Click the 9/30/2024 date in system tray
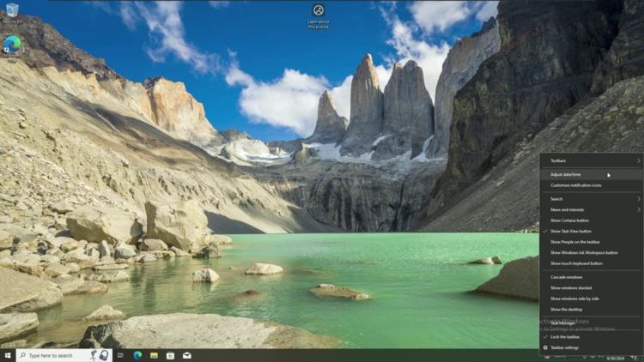Image resolution: width=644 pixels, height=362 pixels. [615, 359]
